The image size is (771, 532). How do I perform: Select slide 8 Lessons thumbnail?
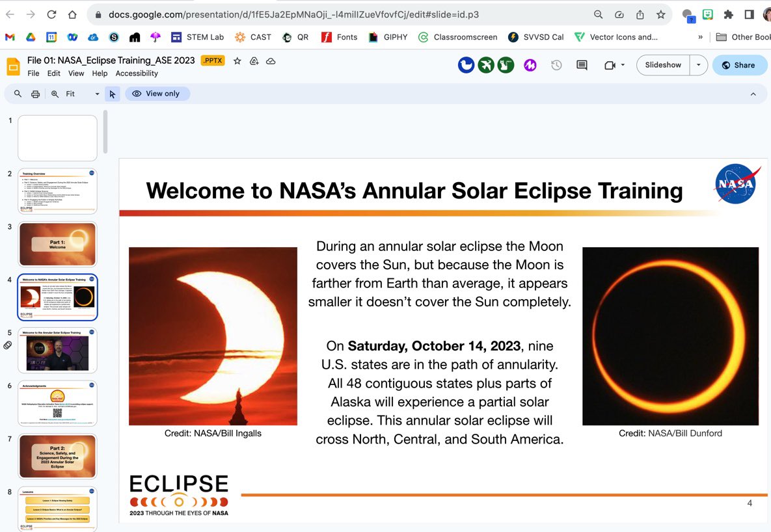pyautogui.click(x=57, y=509)
